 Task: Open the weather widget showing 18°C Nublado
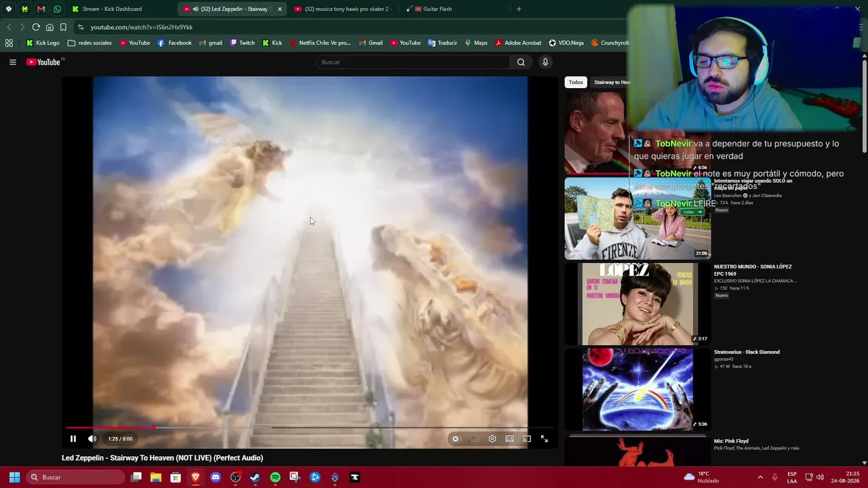pos(702,477)
